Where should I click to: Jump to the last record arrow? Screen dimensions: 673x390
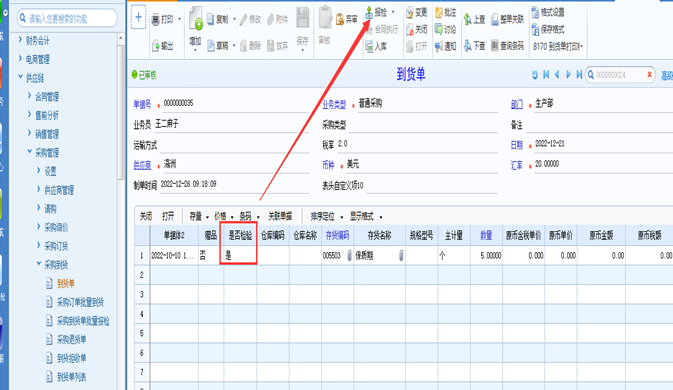579,75
